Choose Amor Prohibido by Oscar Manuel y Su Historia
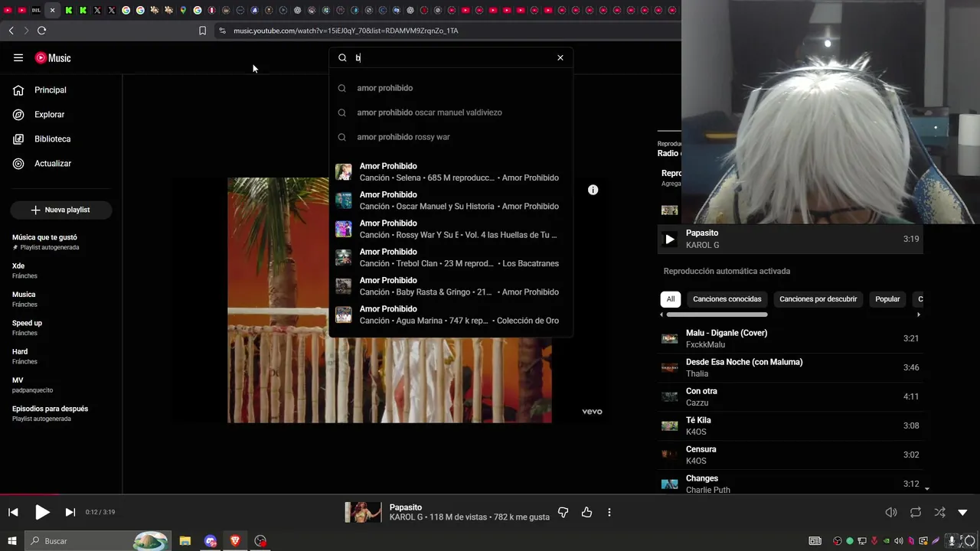Image resolution: width=980 pixels, height=551 pixels. (451, 201)
